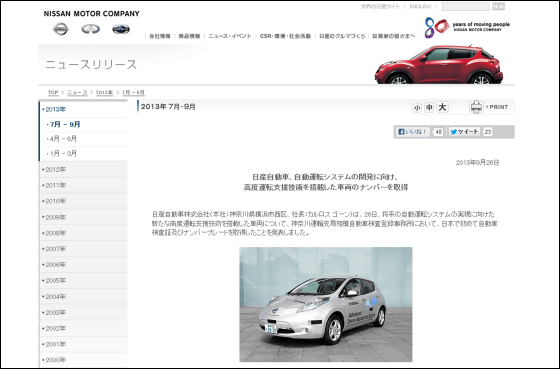Click the Twitter ツイート button

point(464,132)
